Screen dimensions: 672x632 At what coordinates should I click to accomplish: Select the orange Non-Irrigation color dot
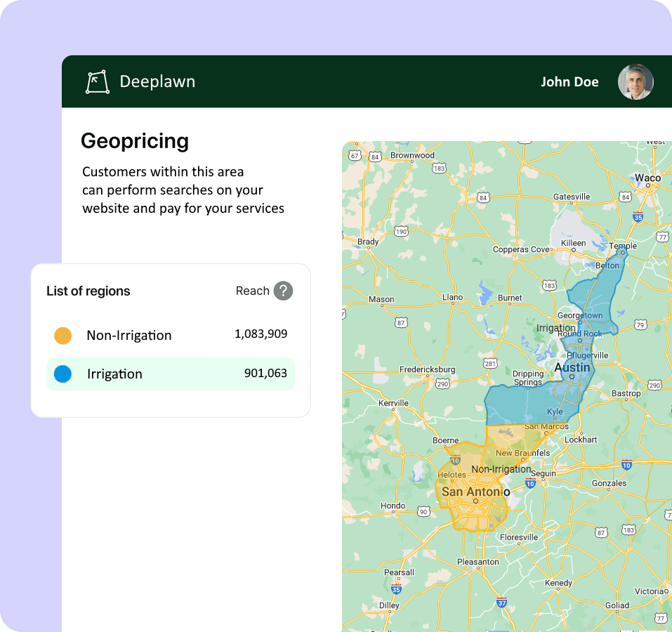(x=63, y=336)
